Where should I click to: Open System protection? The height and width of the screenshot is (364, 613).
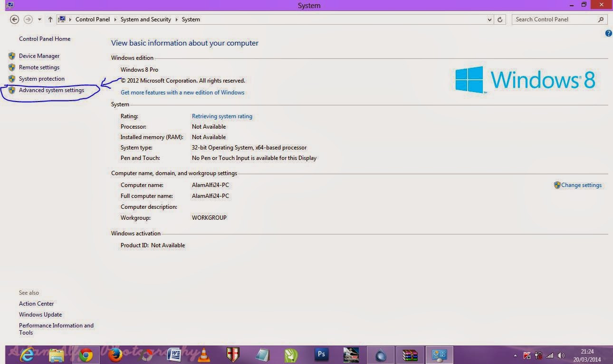(x=42, y=79)
